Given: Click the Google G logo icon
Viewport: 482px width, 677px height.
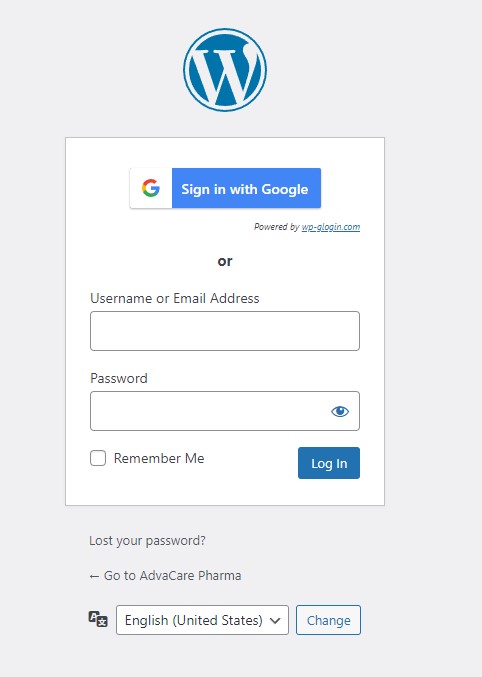Looking at the screenshot, I should click(151, 188).
